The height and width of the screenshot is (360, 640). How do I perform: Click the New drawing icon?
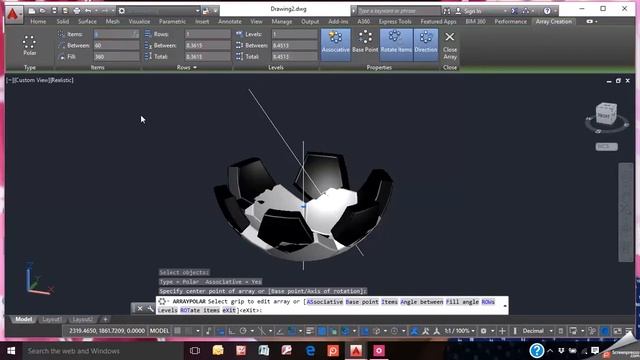coord(32,11)
